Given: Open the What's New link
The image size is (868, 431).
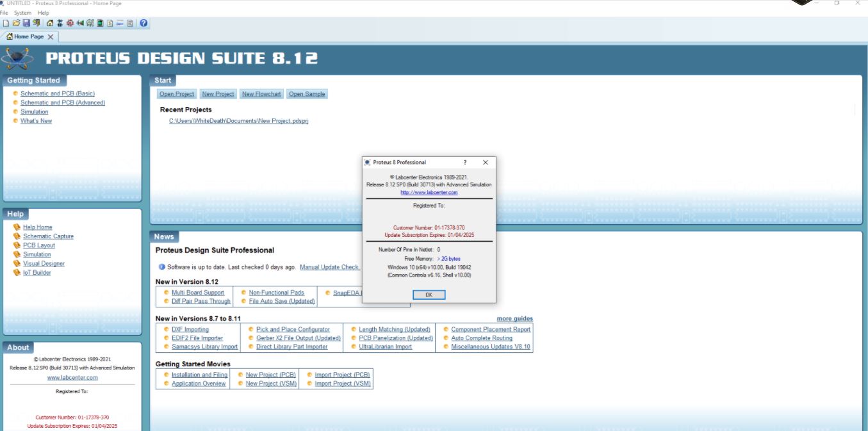Looking at the screenshot, I should (36, 120).
